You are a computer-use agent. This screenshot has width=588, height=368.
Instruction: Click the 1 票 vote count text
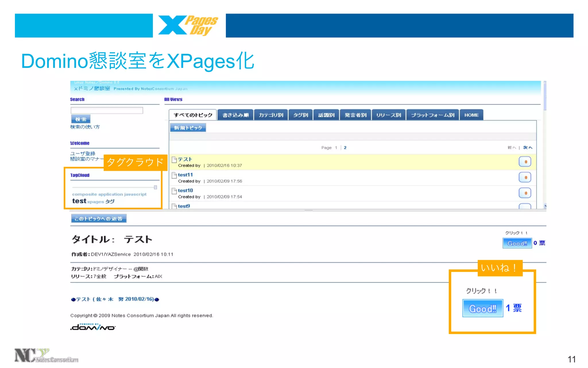[x=514, y=308]
